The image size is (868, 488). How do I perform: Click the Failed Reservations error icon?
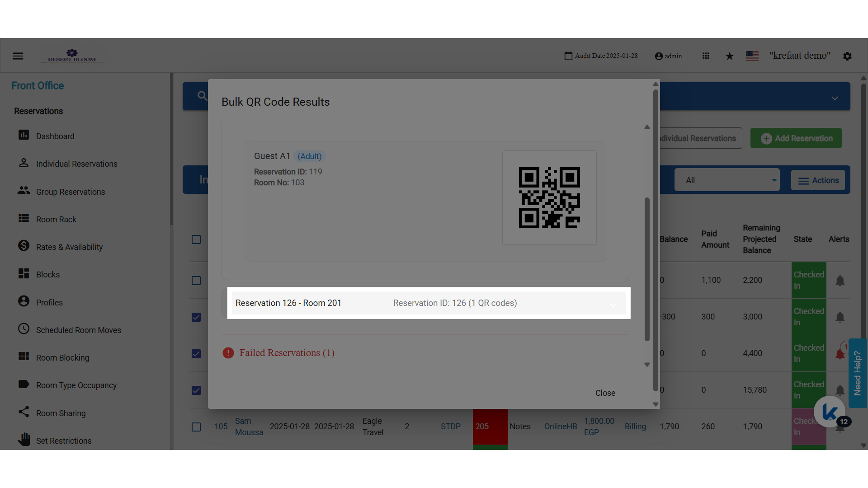pos(228,353)
